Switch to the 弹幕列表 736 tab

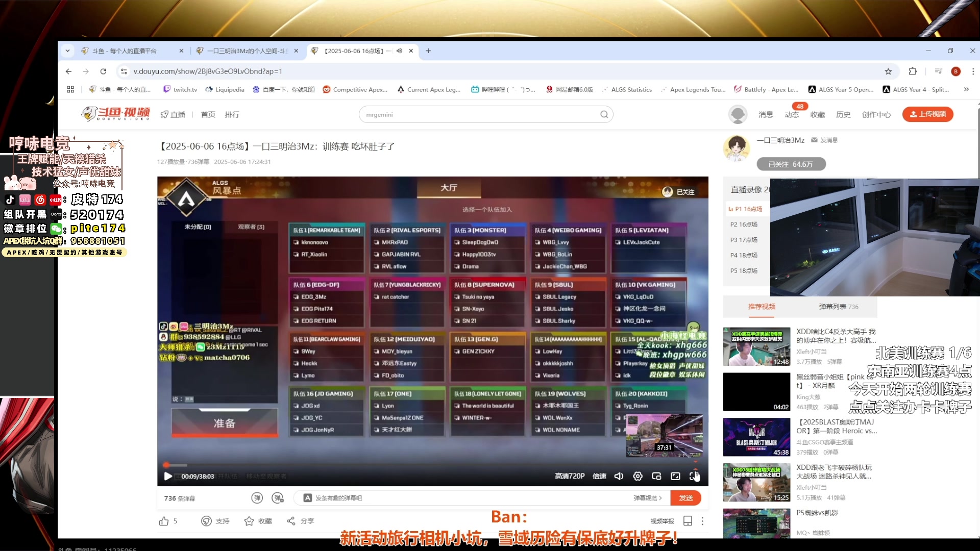(x=839, y=307)
